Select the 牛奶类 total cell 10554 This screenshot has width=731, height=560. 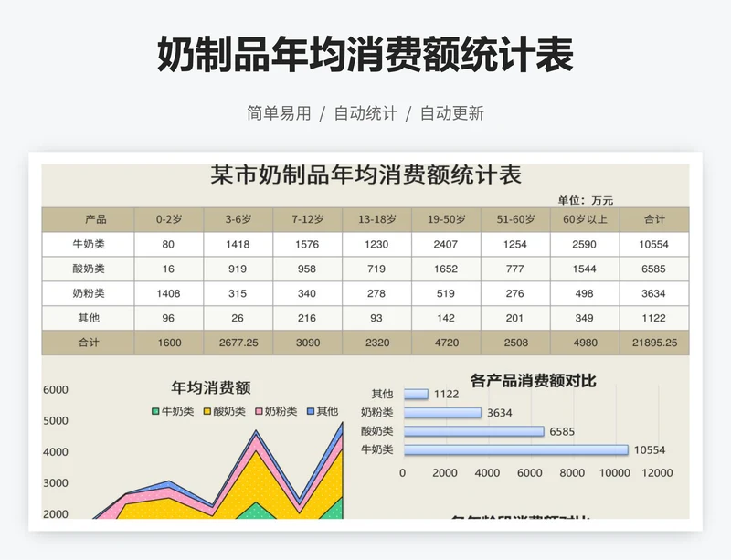[654, 244]
